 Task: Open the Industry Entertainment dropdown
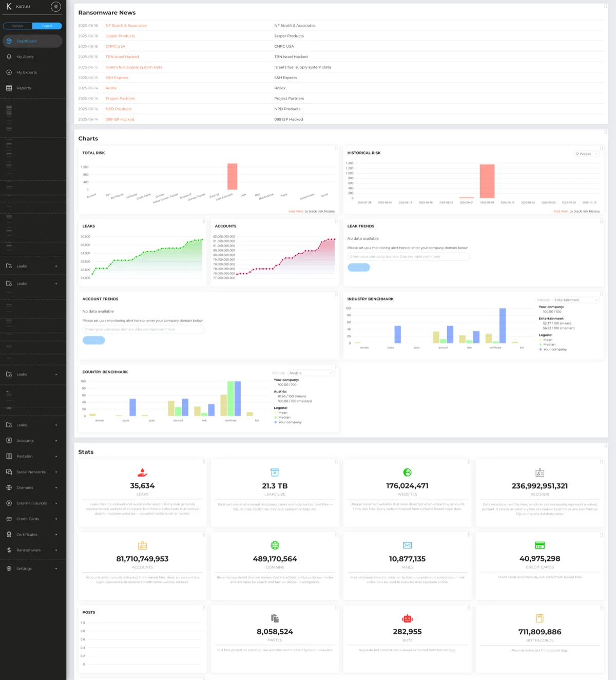coord(575,300)
